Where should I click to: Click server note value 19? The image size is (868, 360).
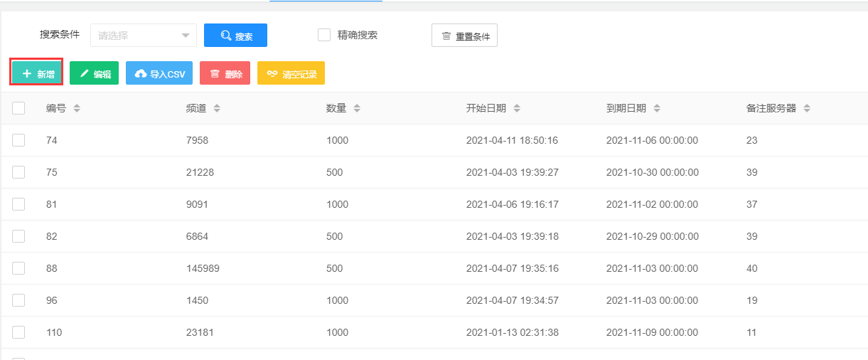pyautogui.click(x=752, y=300)
